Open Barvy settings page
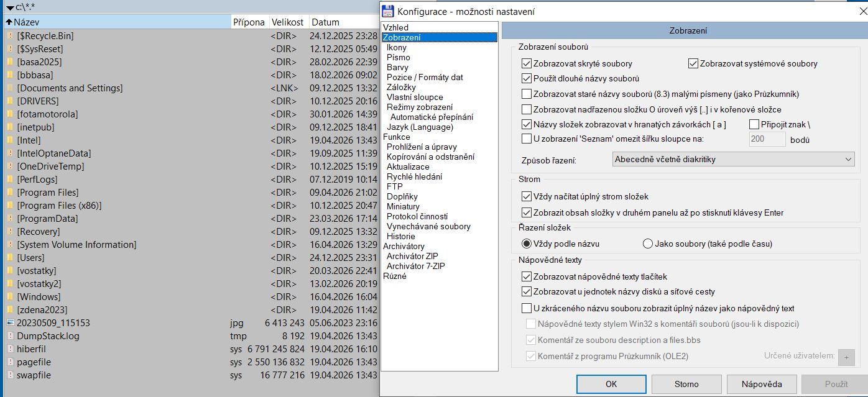 (x=397, y=67)
